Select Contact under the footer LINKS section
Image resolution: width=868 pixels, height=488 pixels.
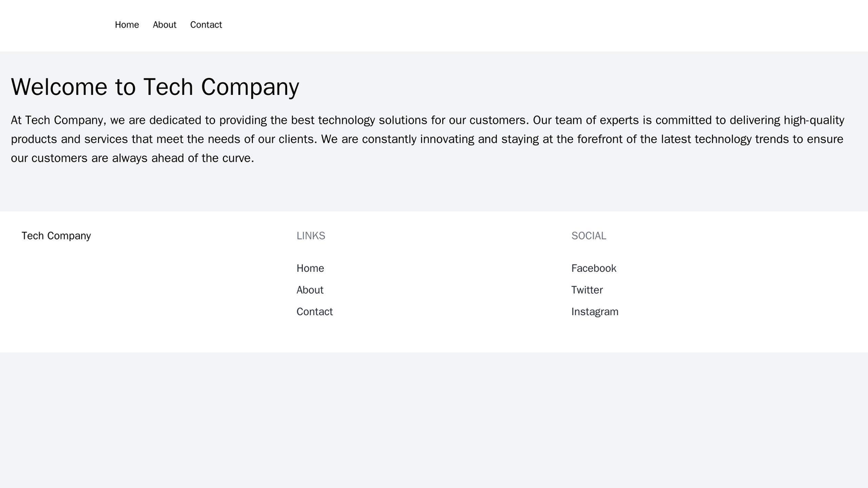(x=314, y=311)
